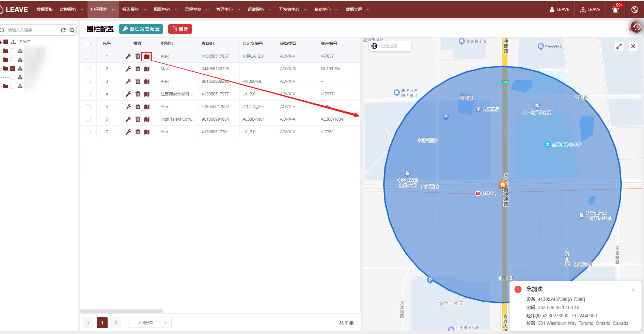644x334 pixels.
Task: Click trash delete icon in row 2
Action: tap(138, 69)
